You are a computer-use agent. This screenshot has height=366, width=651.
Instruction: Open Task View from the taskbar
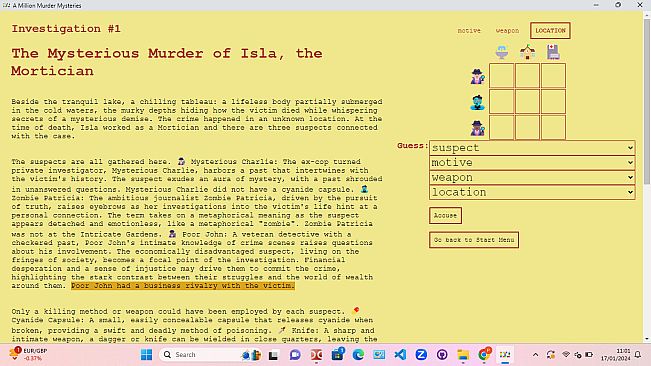click(x=273, y=355)
